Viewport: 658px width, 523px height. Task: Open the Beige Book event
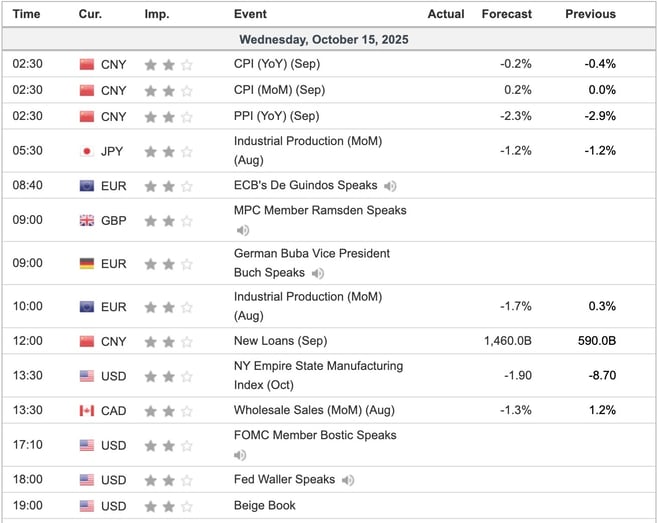point(265,506)
